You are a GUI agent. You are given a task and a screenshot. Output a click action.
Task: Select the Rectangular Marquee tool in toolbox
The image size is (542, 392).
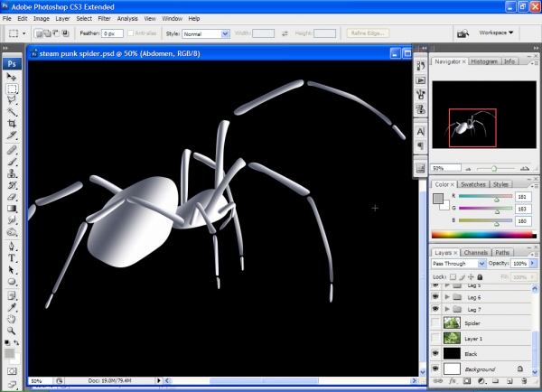[12, 89]
